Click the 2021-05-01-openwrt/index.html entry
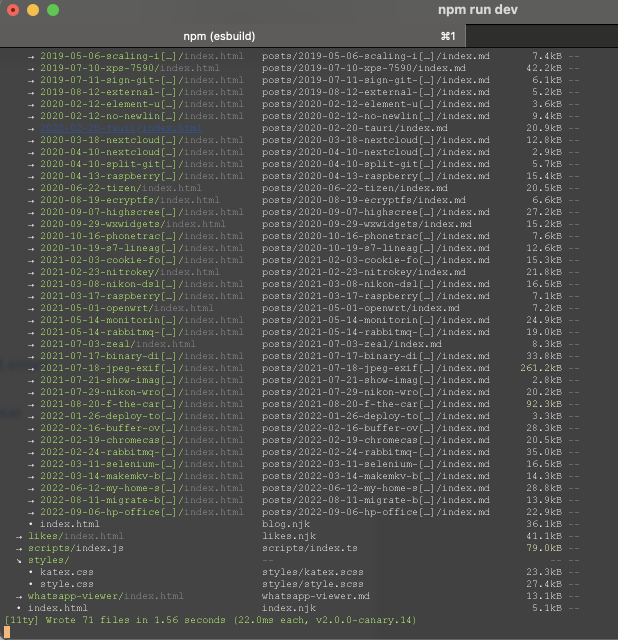Screen dimensions: 618x640 (x=127, y=308)
